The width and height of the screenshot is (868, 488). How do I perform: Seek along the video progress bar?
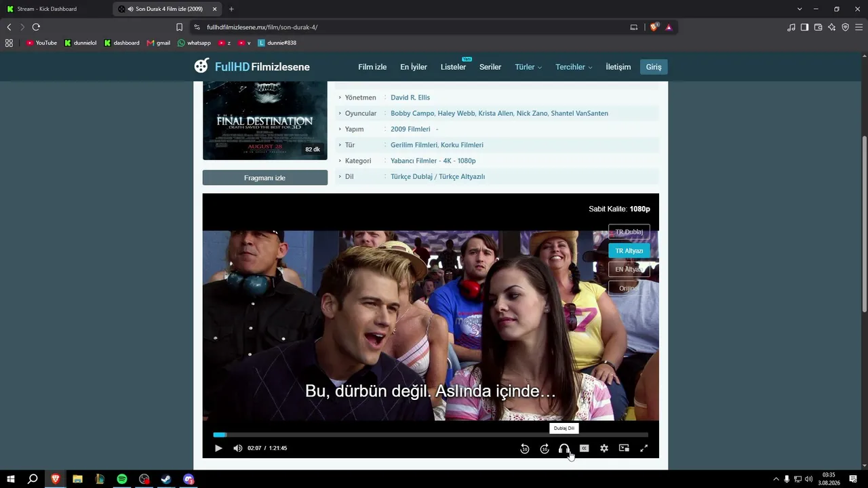pyautogui.click(x=431, y=434)
